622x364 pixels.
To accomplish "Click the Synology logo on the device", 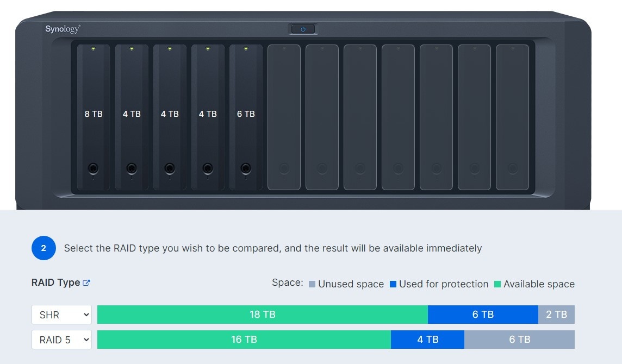I will 63,29.
